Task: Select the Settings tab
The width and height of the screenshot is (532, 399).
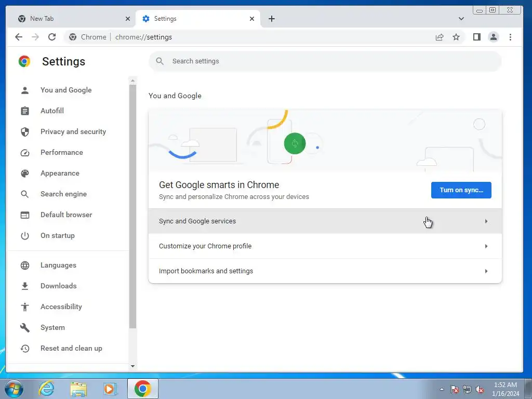Action: click(x=198, y=19)
